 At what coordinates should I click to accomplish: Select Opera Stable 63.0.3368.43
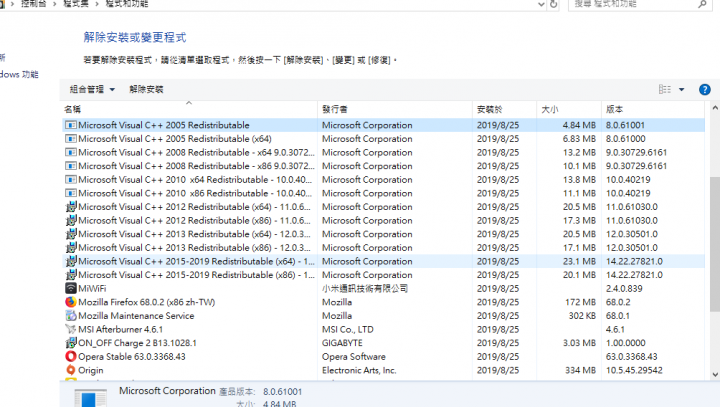click(x=383, y=356)
